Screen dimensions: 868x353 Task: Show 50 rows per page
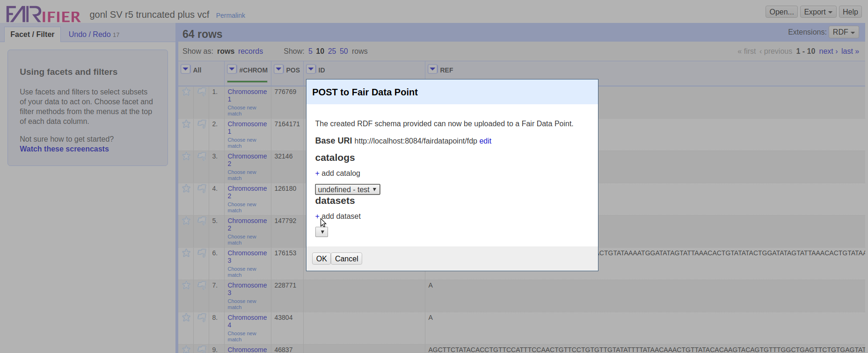click(344, 51)
